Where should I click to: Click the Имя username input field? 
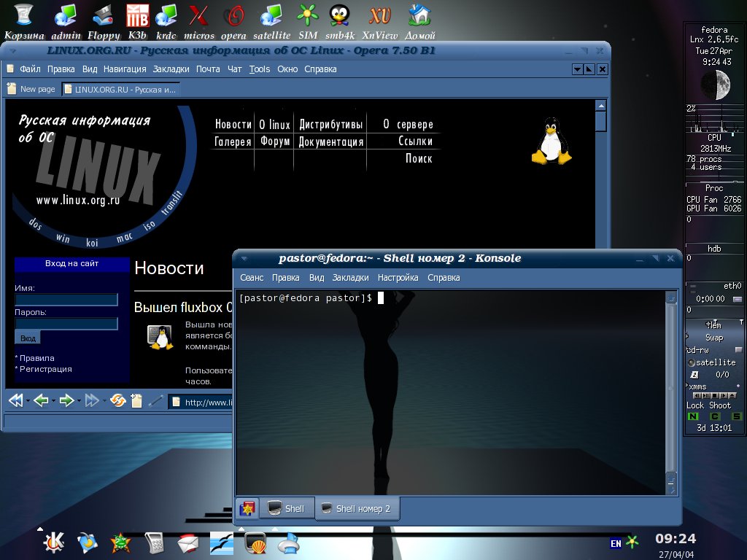click(66, 300)
